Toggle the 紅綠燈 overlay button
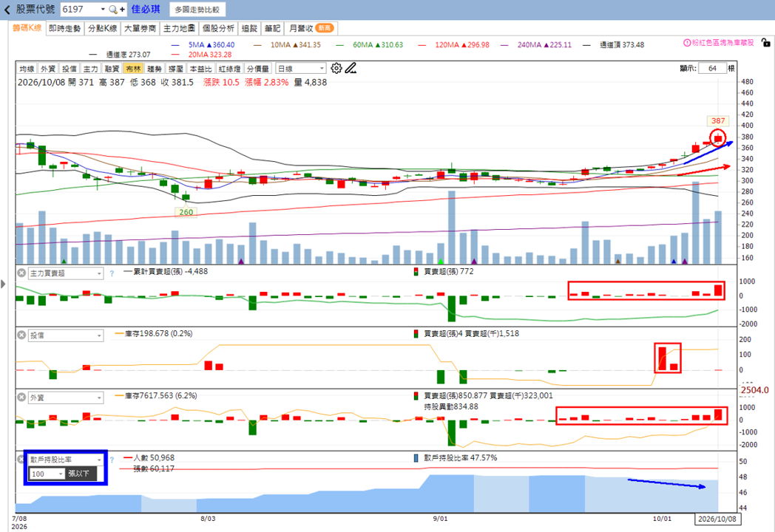The height and width of the screenshot is (532, 775). 229,69
